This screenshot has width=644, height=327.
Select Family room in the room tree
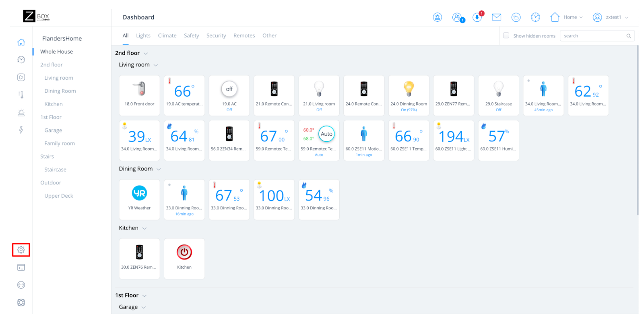(x=60, y=143)
